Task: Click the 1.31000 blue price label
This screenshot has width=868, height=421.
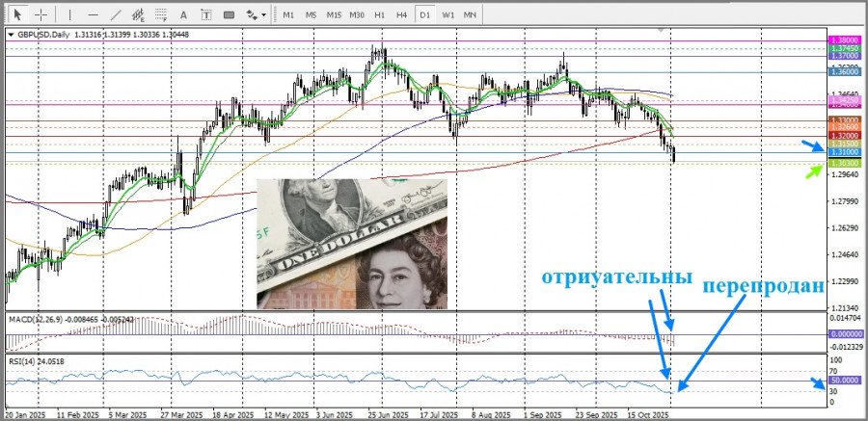Action: pyautogui.click(x=845, y=152)
